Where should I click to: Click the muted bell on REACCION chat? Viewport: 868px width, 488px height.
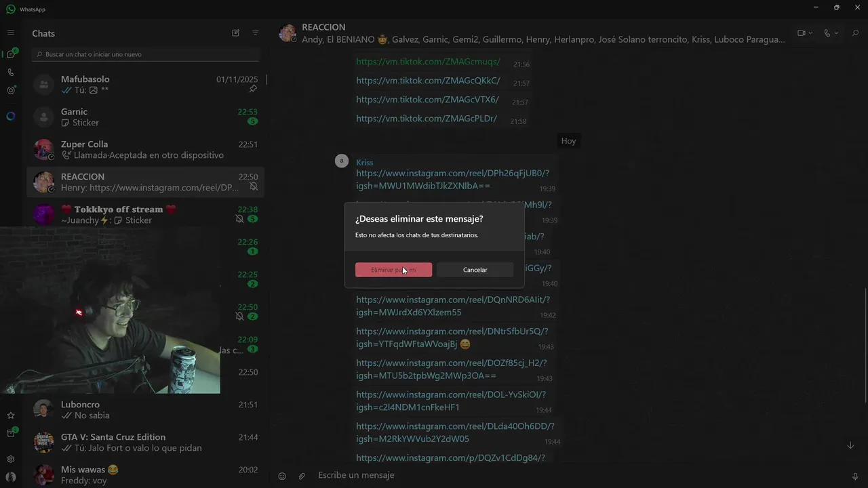click(254, 187)
